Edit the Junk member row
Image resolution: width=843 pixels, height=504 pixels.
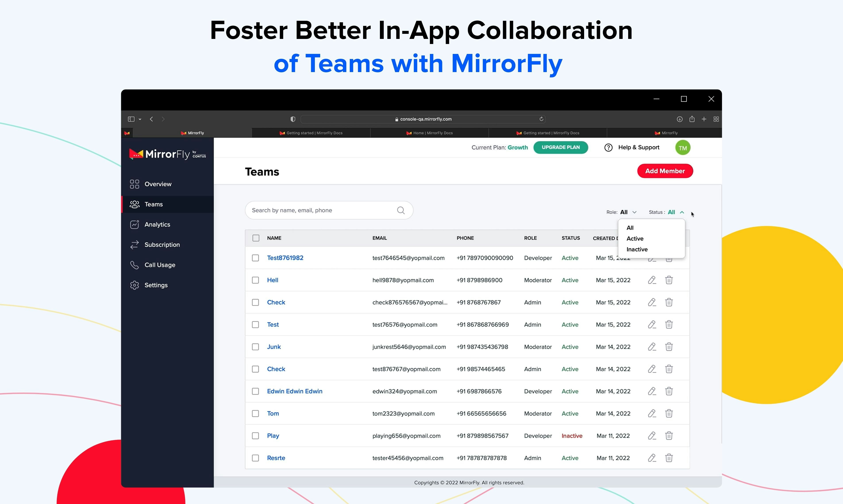click(x=652, y=347)
